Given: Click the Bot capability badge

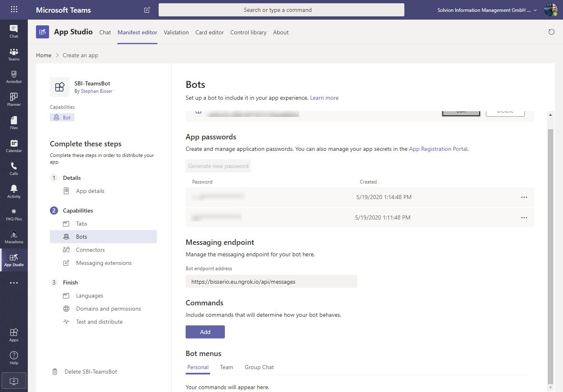Looking at the screenshot, I should click(62, 117).
